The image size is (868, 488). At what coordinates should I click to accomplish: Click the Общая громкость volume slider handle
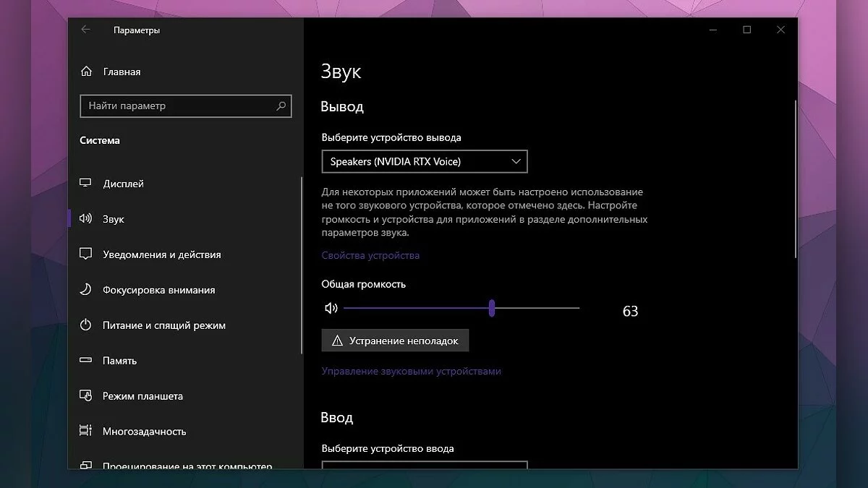[492, 309]
